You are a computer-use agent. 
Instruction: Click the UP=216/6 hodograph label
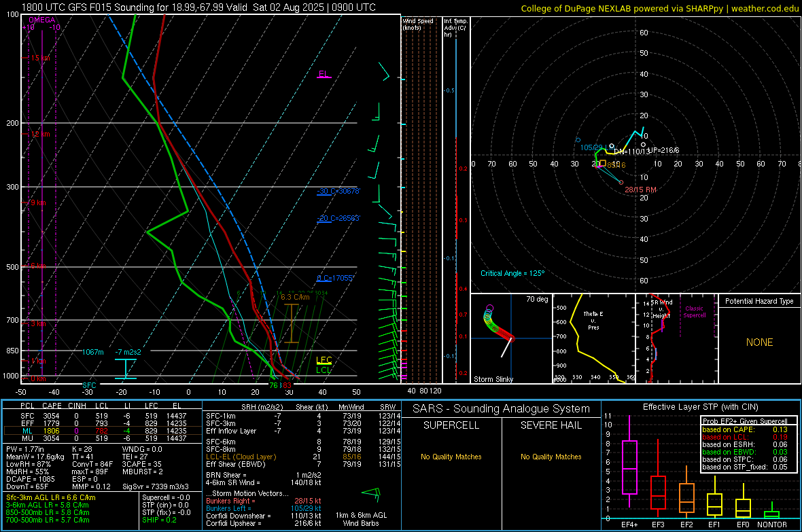[x=663, y=150]
